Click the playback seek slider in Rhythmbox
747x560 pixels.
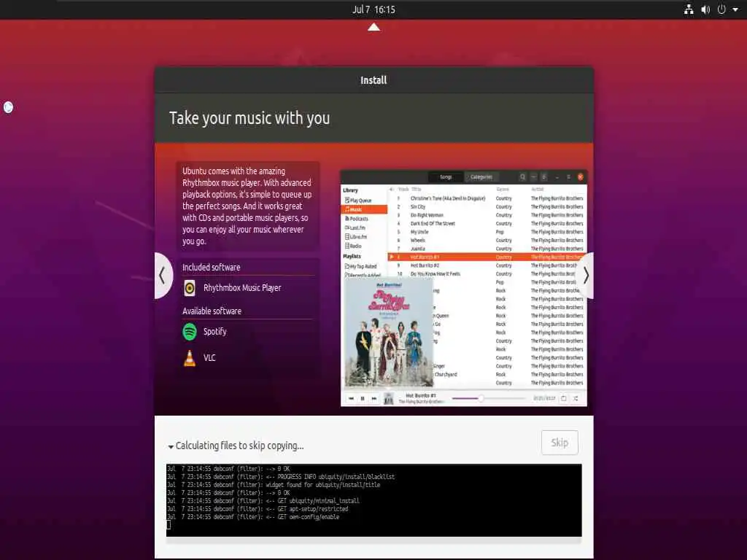point(488,398)
